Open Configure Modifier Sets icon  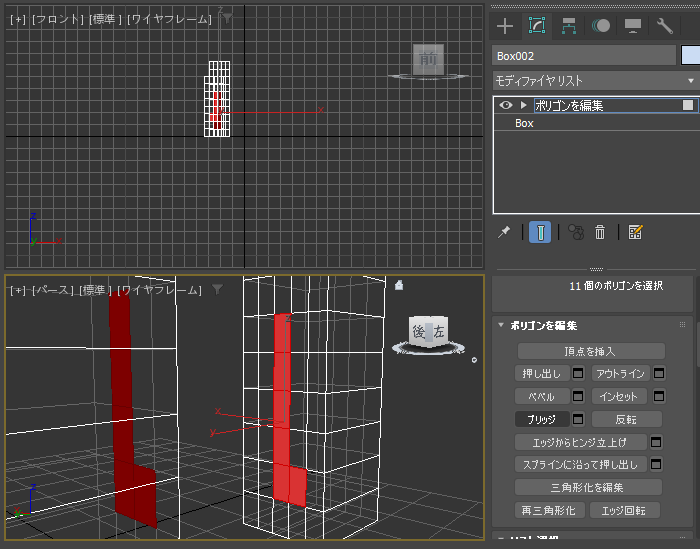click(635, 232)
